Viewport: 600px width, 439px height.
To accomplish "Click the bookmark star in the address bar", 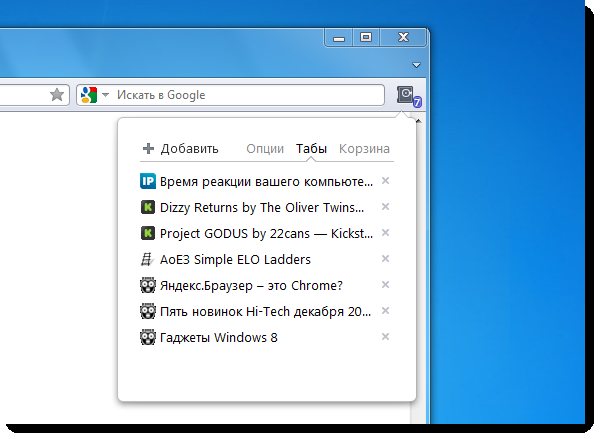I will pos(57,95).
